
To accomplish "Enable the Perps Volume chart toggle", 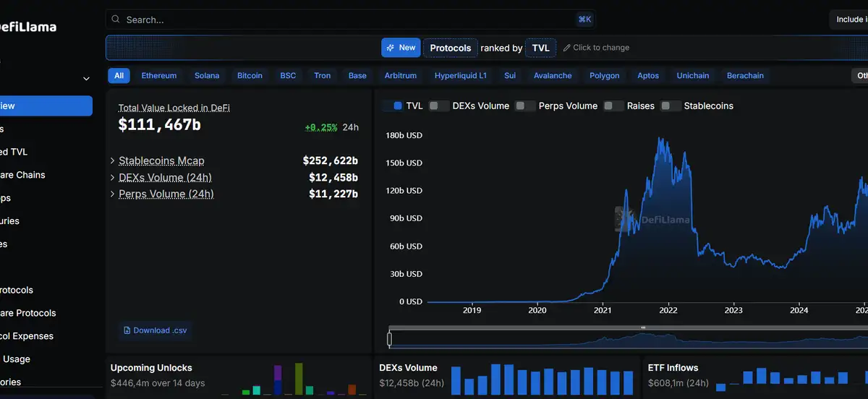I will tap(525, 106).
